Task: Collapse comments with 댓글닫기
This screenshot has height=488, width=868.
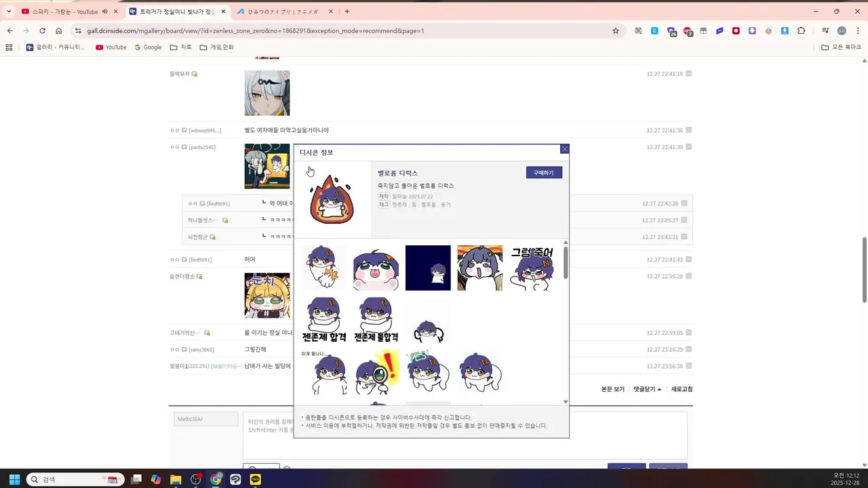Action: (x=648, y=389)
